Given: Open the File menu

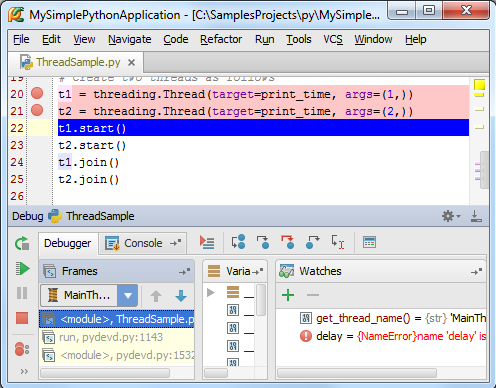Looking at the screenshot, I should [x=21, y=39].
